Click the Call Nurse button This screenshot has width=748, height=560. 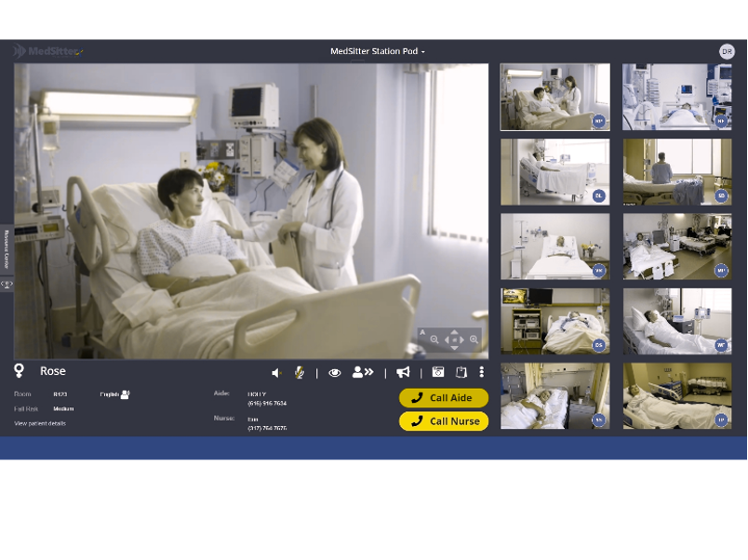[444, 421]
